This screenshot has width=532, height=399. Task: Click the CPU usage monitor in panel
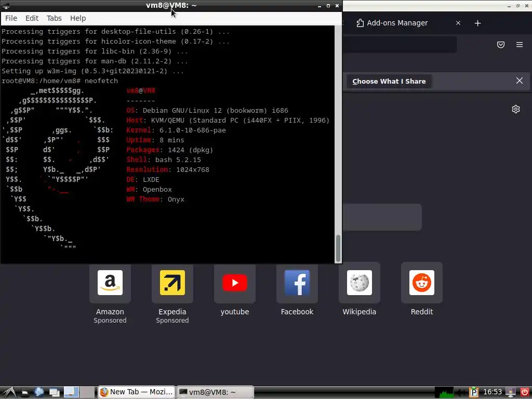pyautogui.click(x=444, y=393)
